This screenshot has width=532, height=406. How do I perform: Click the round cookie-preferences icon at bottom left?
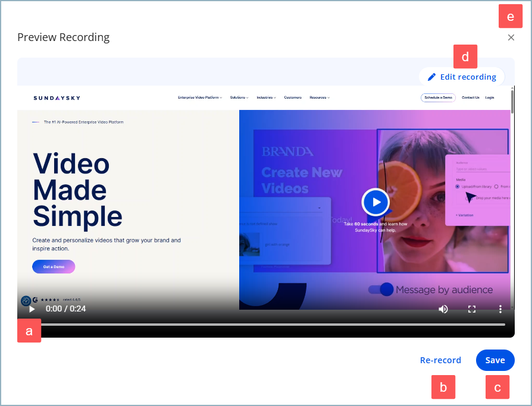[x=26, y=301]
